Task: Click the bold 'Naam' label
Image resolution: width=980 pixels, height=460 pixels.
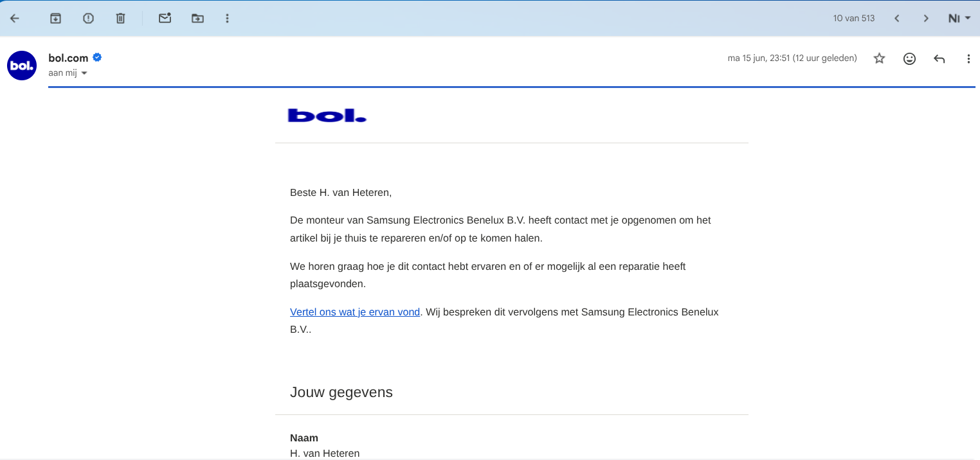Action: [304, 438]
